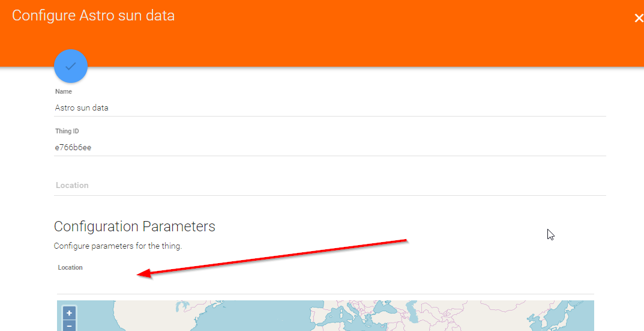Click the blue checkmark save button
This screenshot has height=331, width=644.
click(71, 66)
